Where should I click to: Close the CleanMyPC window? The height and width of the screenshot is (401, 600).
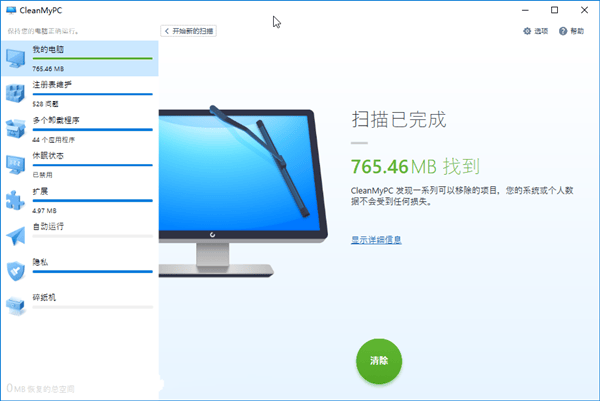click(x=584, y=10)
